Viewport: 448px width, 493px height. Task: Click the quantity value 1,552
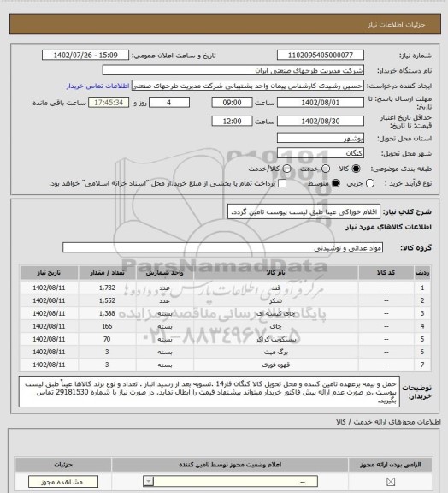tap(107, 300)
